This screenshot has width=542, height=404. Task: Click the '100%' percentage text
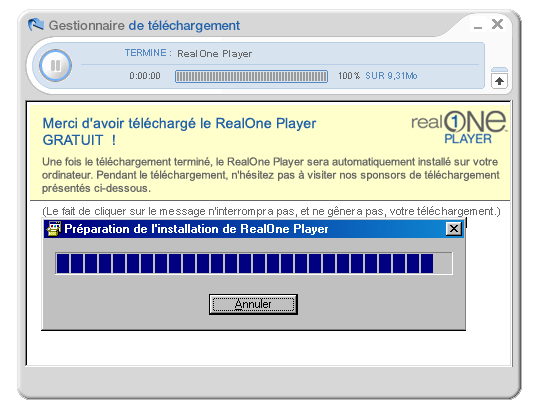pyautogui.click(x=349, y=76)
